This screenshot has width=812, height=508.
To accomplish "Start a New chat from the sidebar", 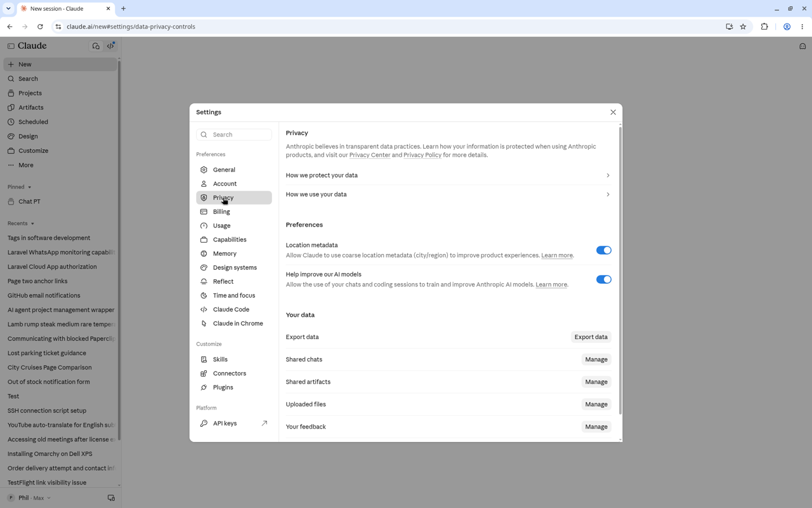I will [60, 65].
